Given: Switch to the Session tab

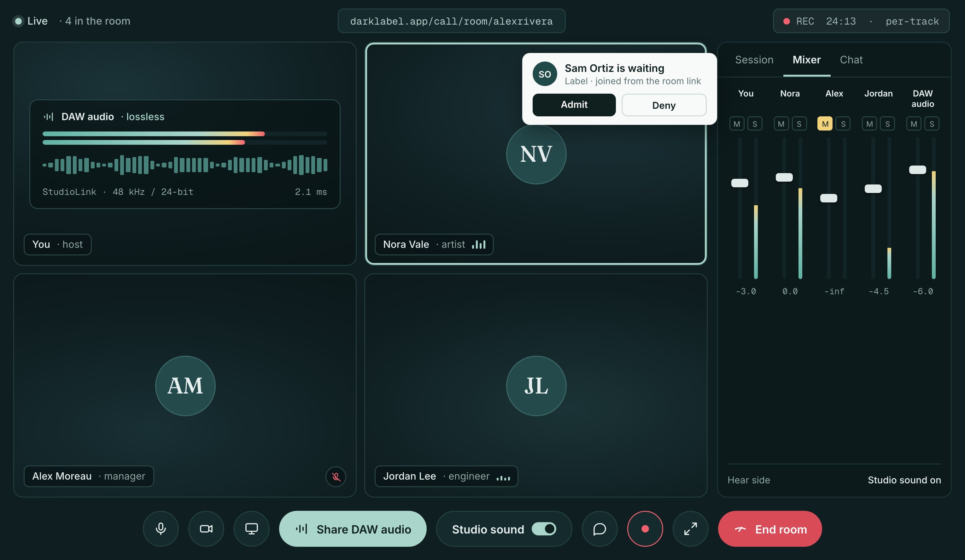Looking at the screenshot, I should [754, 60].
